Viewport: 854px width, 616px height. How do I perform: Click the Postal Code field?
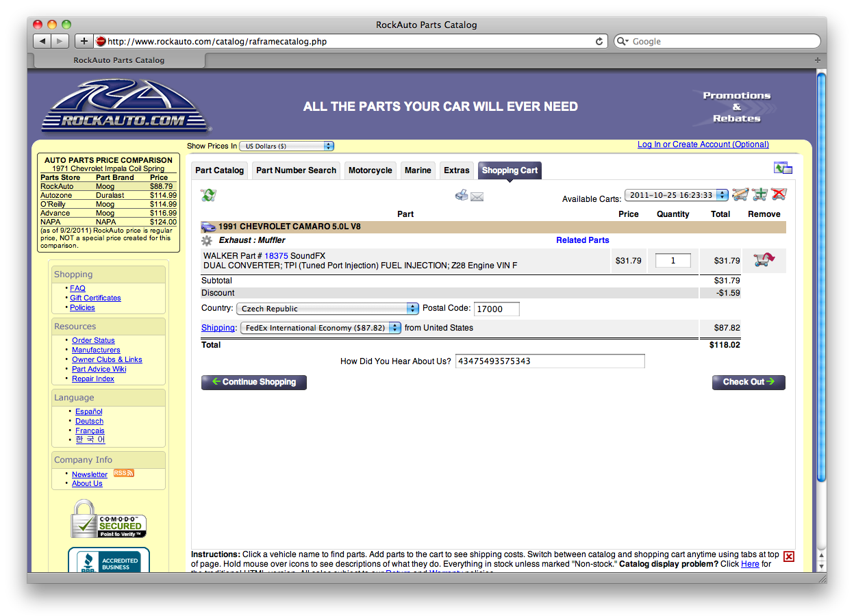point(497,309)
